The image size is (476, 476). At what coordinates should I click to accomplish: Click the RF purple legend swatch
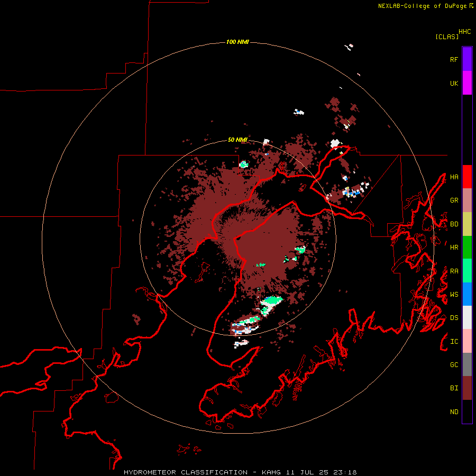[x=467, y=59]
